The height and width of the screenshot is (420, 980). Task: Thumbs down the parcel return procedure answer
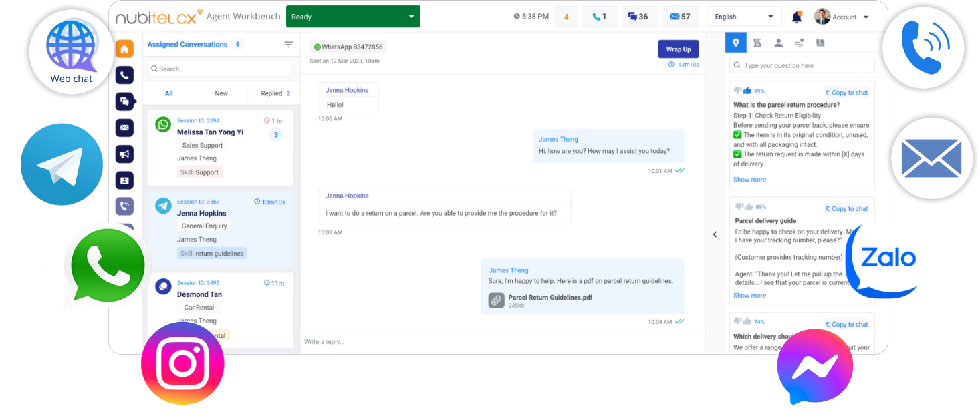[x=737, y=91]
